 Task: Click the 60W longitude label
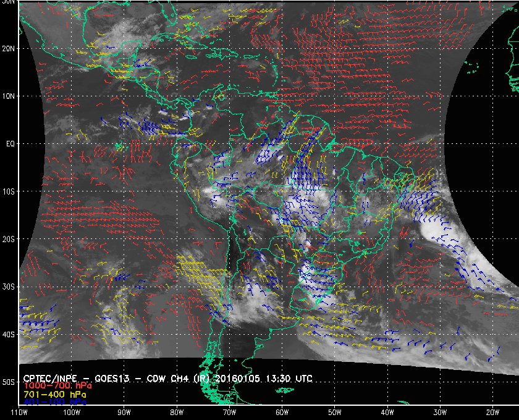(282, 413)
